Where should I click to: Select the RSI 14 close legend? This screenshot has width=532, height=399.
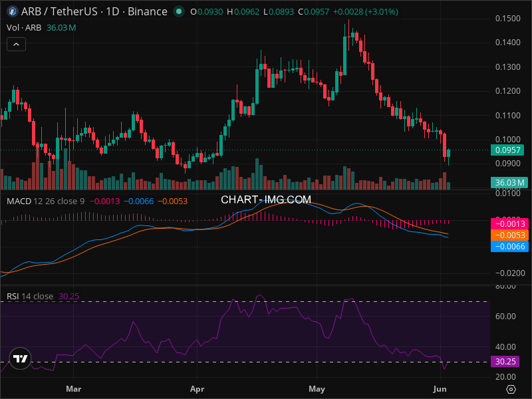point(30,296)
